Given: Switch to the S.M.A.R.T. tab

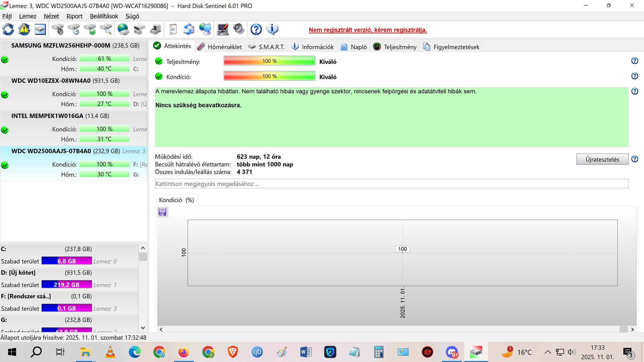Looking at the screenshot, I should (x=266, y=47).
